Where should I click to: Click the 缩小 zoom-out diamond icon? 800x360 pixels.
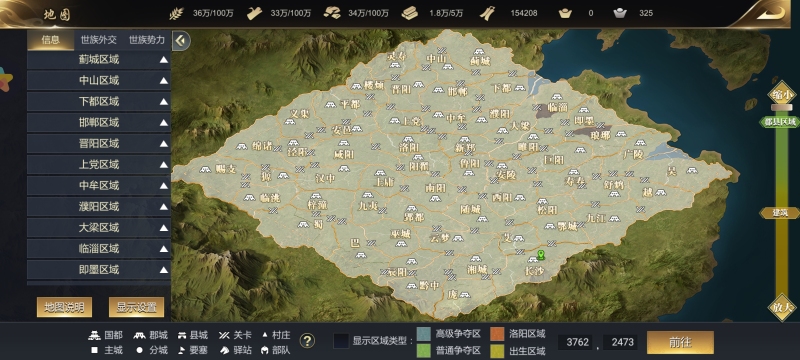782,94
